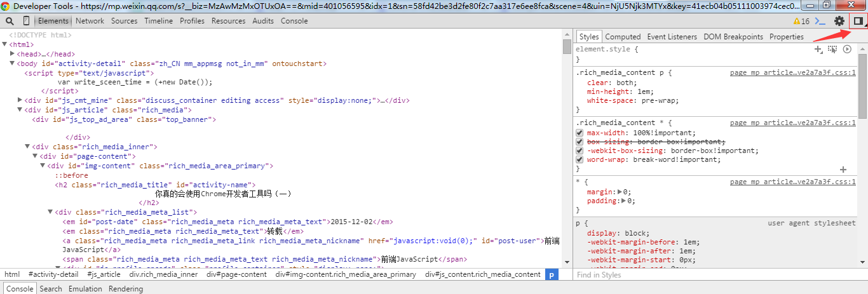Expand the head node
The width and height of the screenshot is (868, 294).
(x=13, y=54)
